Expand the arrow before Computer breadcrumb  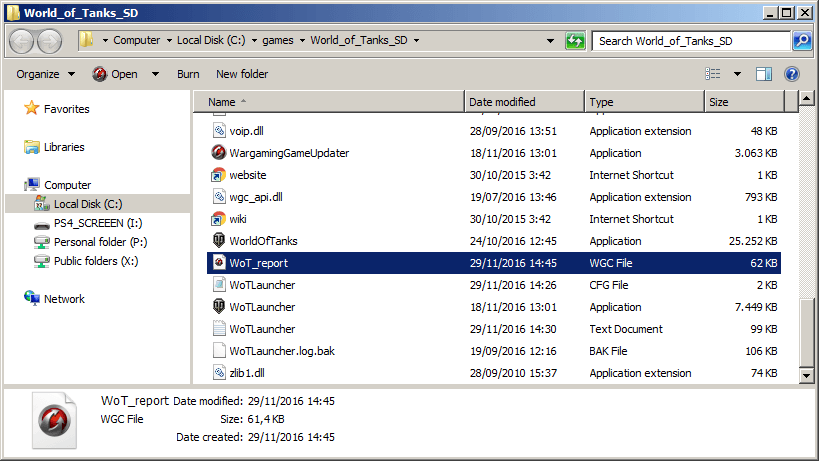click(105, 41)
